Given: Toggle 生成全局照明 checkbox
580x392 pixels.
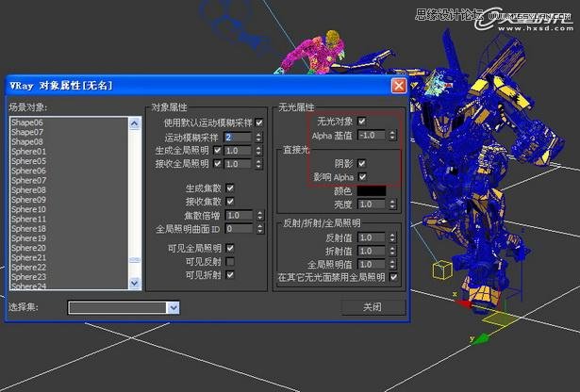Looking at the screenshot, I should 218,151.
